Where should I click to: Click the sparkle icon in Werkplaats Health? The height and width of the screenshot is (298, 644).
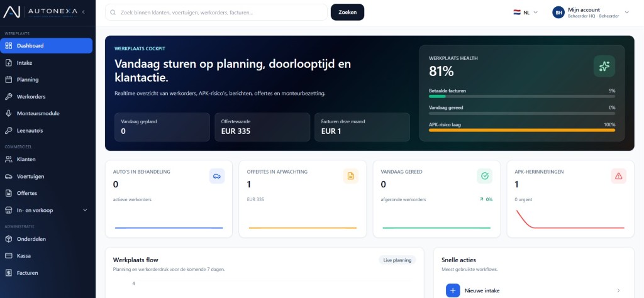click(x=604, y=66)
